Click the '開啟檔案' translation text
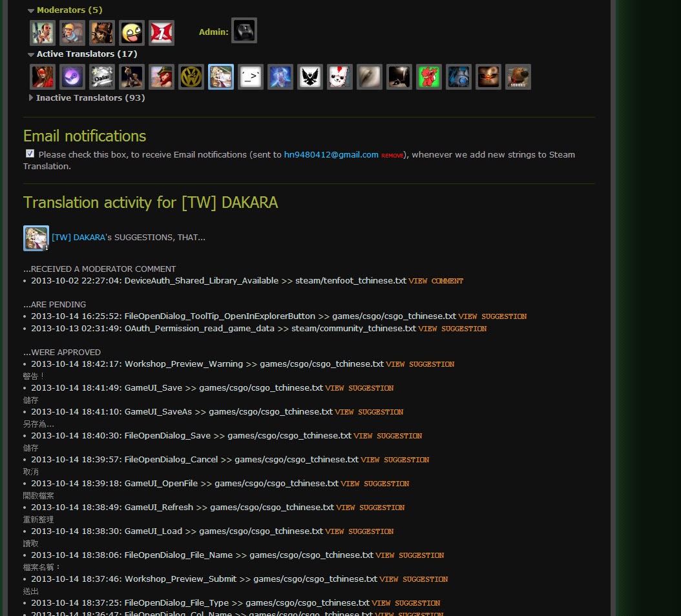 pyautogui.click(x=39, y=495)
